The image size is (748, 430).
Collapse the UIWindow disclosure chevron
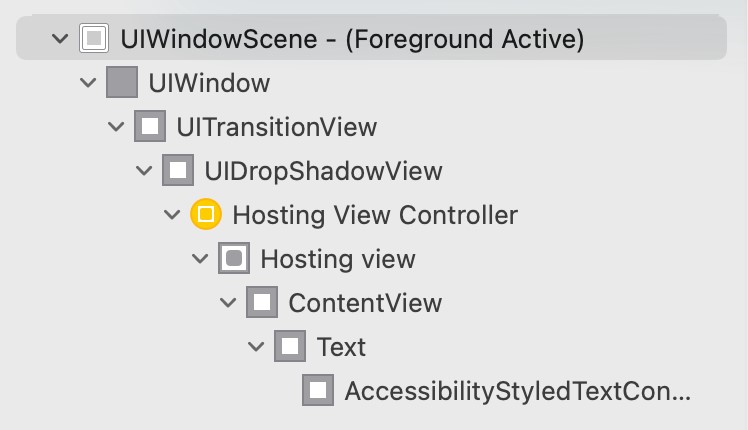(x=88, y=83)
